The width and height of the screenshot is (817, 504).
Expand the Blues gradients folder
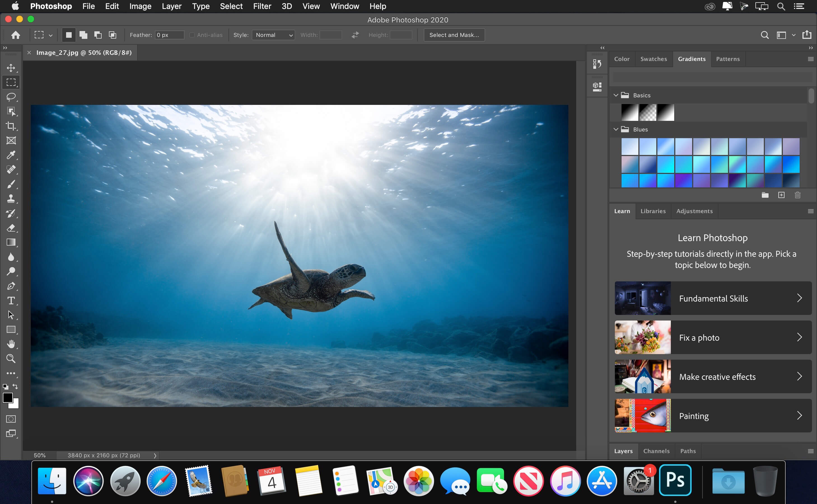click(616, 128)
